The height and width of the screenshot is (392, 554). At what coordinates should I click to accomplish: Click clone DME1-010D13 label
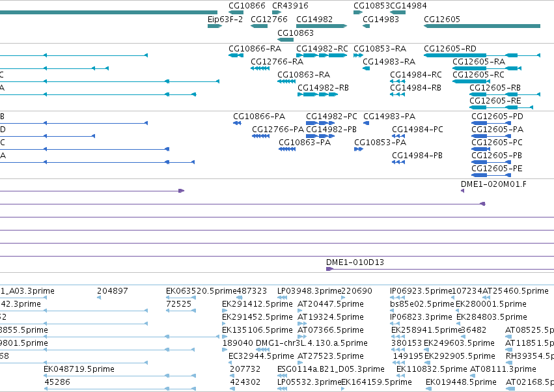(355, 262)
